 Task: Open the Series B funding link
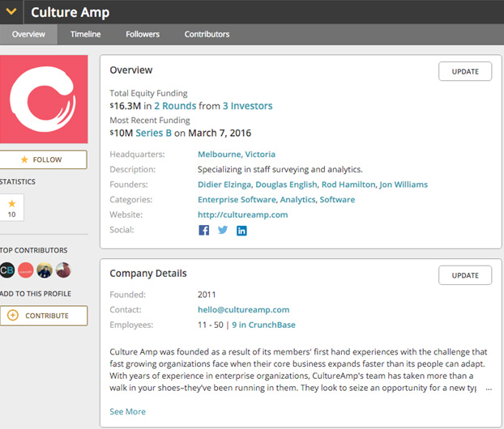click(154, 133)
